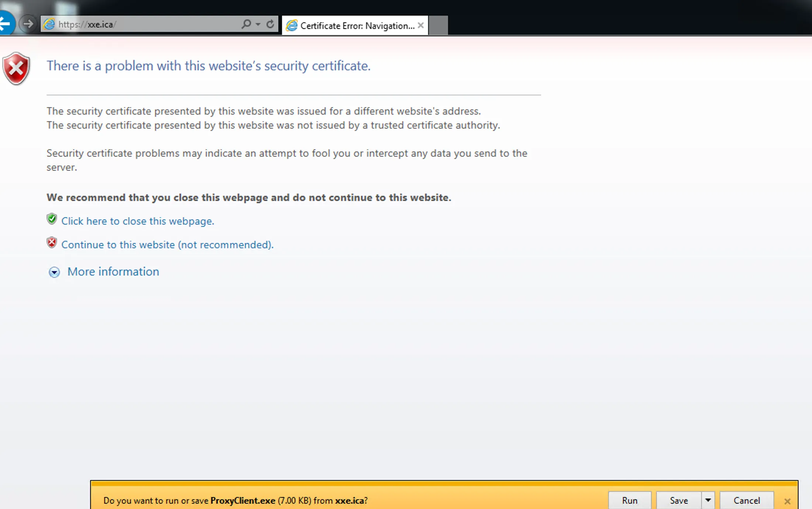Cancel the ProxyClient.exe download
The image size is (812, 509).
coord(746,500)
